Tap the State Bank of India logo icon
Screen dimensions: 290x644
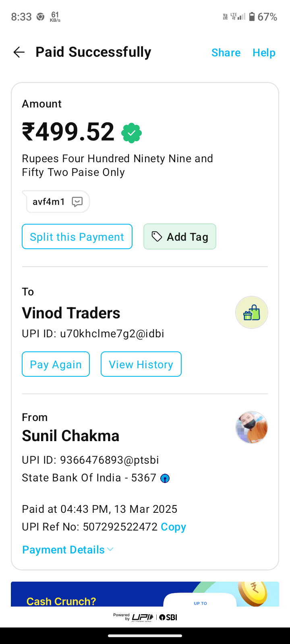point(165,478)
